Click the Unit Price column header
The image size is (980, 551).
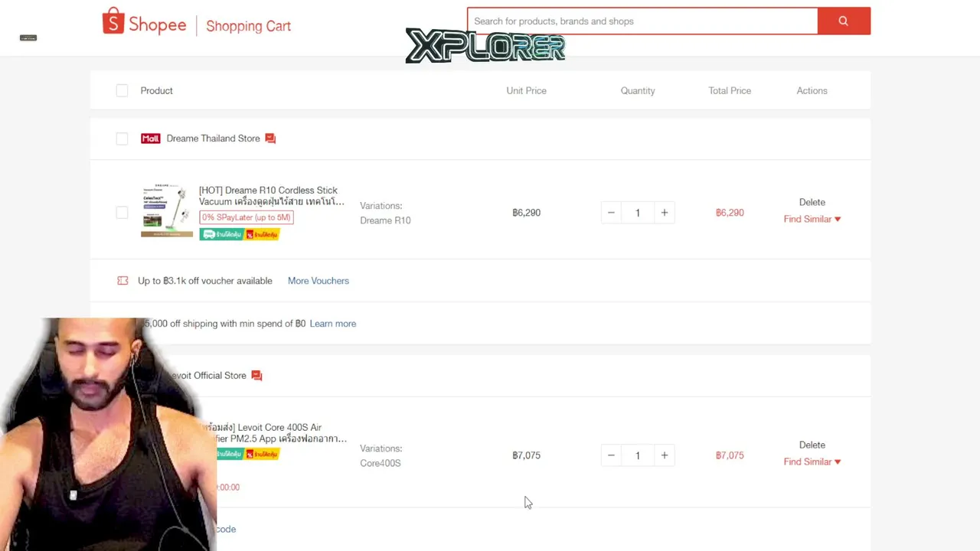pos(526,91)
